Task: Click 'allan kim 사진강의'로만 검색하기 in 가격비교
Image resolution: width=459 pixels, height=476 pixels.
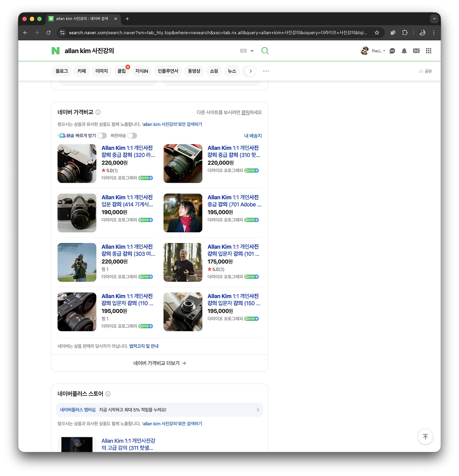Action: click(172, 124)
